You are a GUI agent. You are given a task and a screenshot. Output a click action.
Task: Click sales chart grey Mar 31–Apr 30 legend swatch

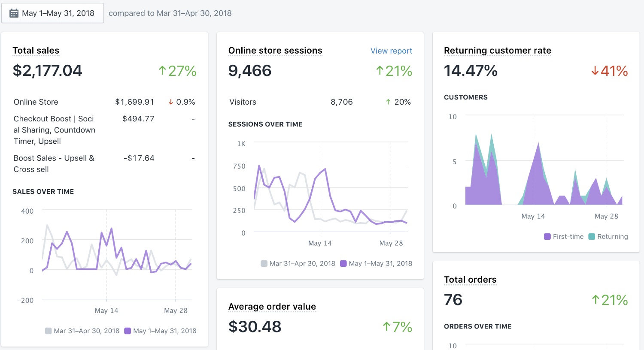pos(49,331)
